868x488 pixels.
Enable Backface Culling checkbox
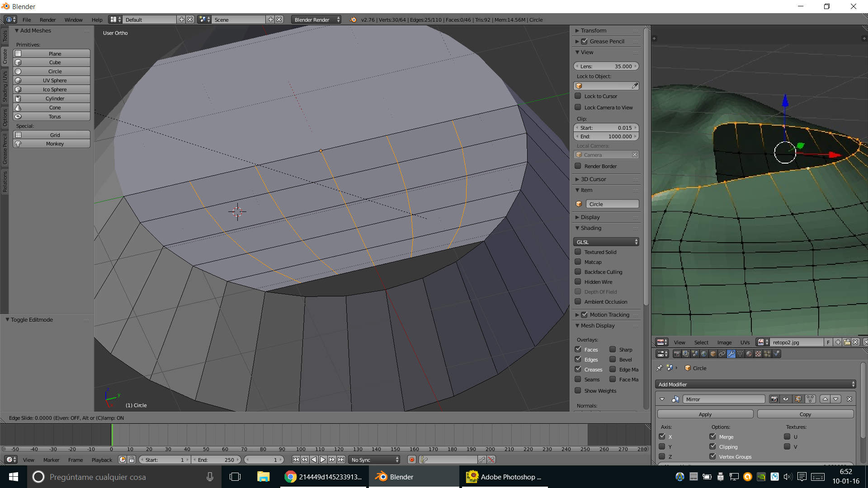(x=578, y=272)
